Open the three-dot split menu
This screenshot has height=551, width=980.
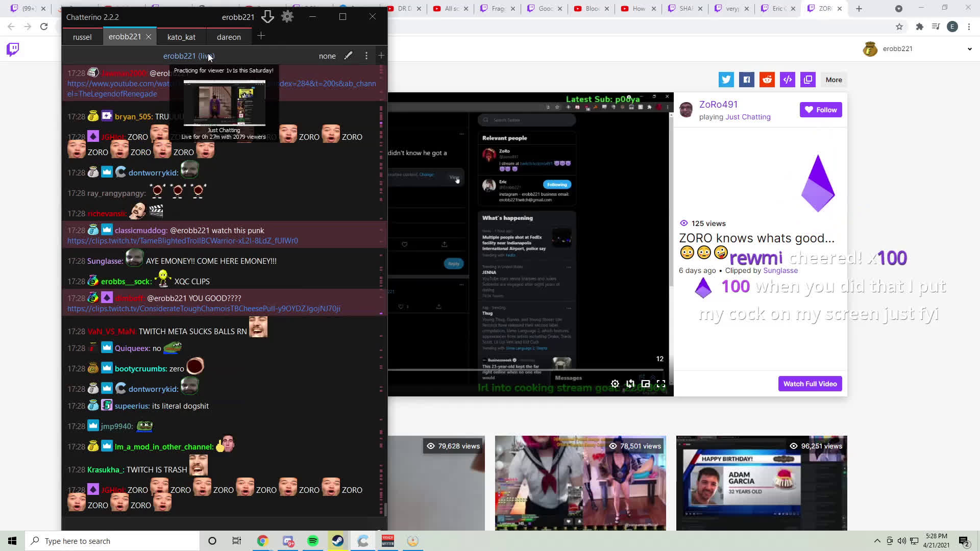coord(366,56)
